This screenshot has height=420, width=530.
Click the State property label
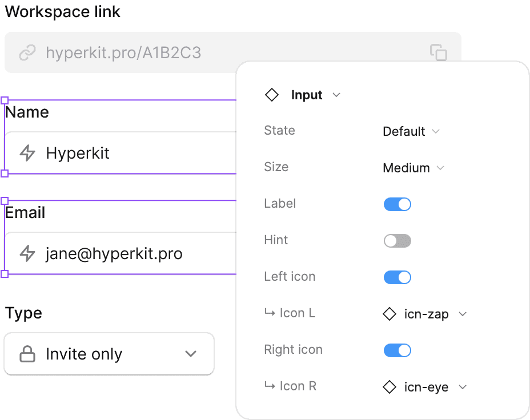point(279,130)
